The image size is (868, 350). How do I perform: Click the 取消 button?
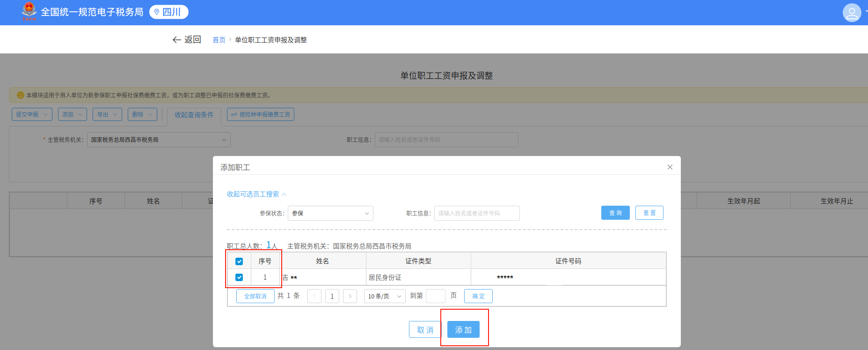425,330
